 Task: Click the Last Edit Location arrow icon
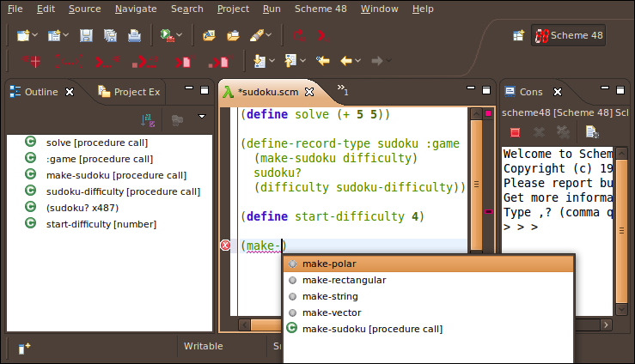coord(323,61)
